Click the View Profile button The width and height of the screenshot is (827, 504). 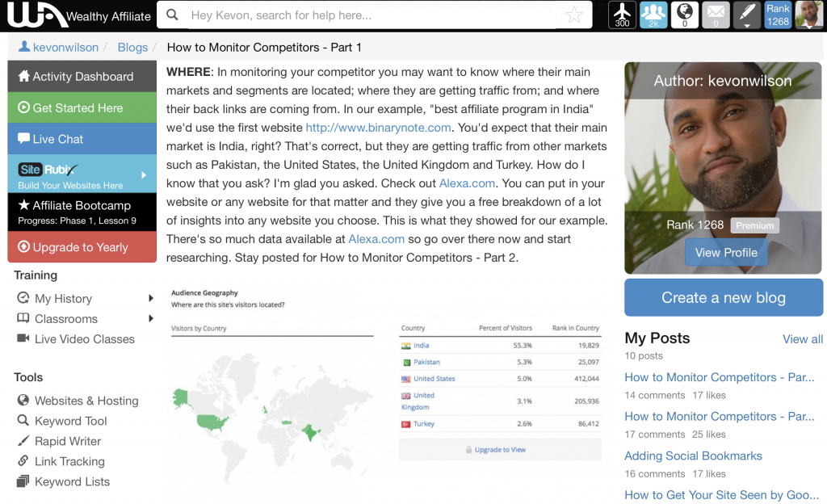(x=726, y=253)
